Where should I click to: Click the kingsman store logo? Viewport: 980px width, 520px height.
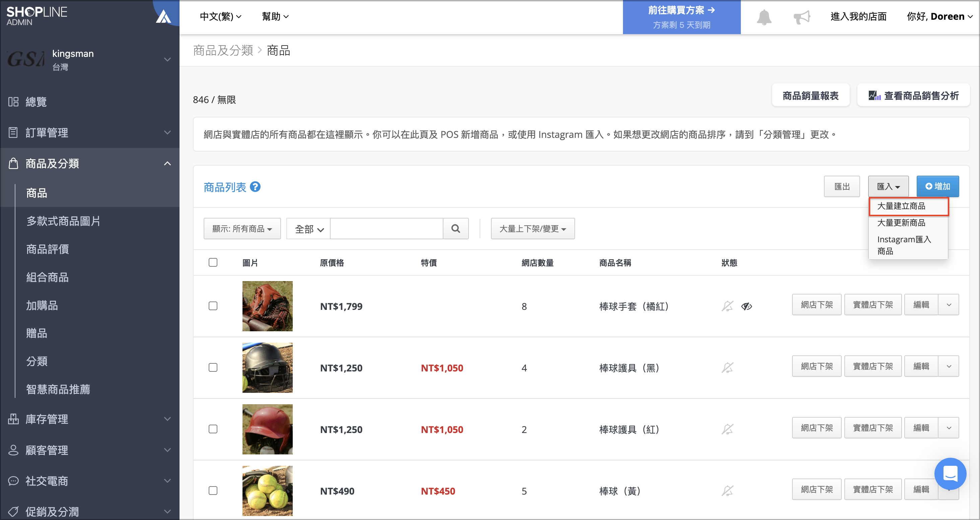point(26,59)
